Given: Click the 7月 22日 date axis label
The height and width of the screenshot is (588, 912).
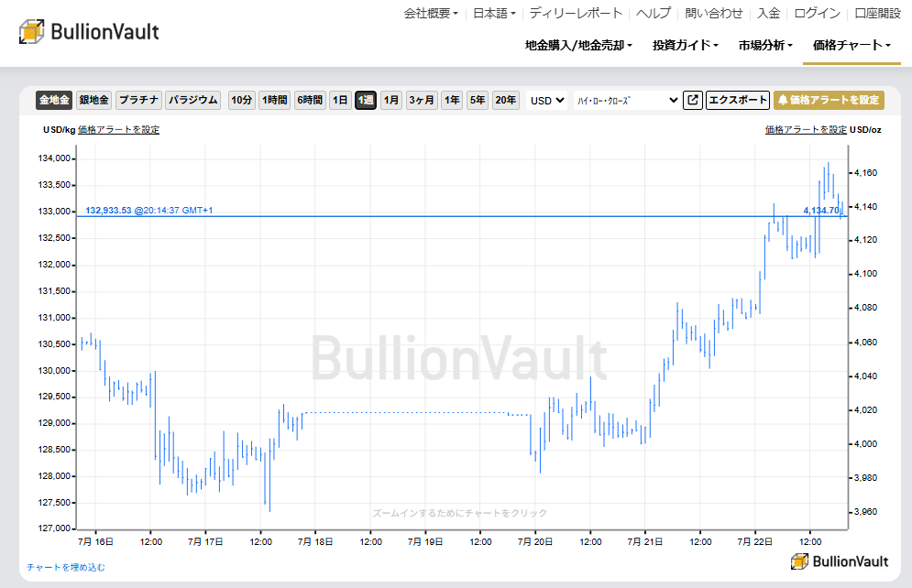Looking at the screenshot, I should [x=755, y=541].
